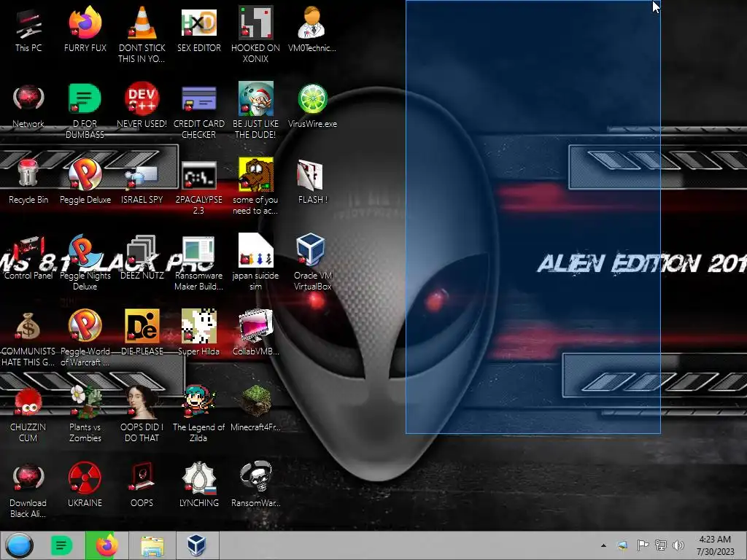
Task: Open the green chat app on taskbar
Action: tap(61, 545)
